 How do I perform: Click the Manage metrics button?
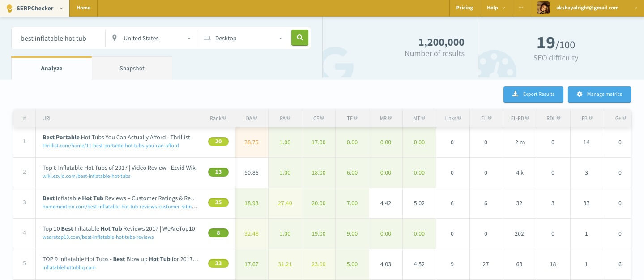[x=599, y=94]
